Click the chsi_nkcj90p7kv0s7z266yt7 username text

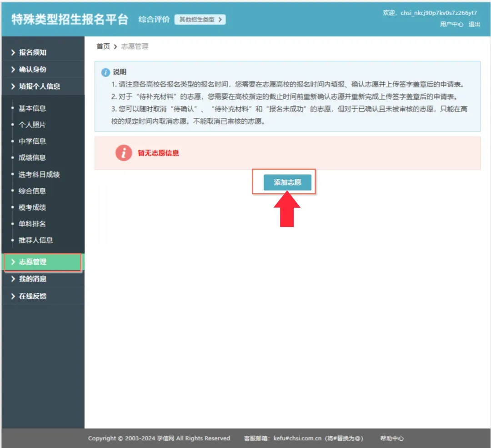438,13
